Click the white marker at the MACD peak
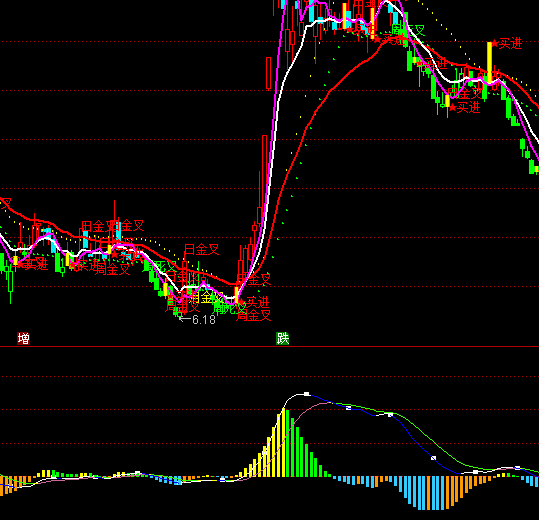The width and height of the screenshot is (539, 520). point(307,394)
